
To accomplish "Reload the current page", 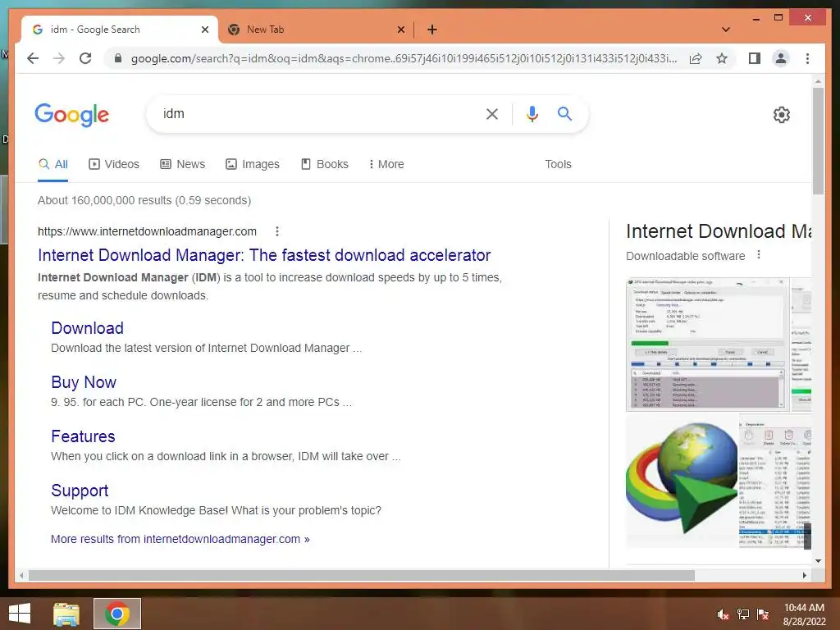I will 85,58.
